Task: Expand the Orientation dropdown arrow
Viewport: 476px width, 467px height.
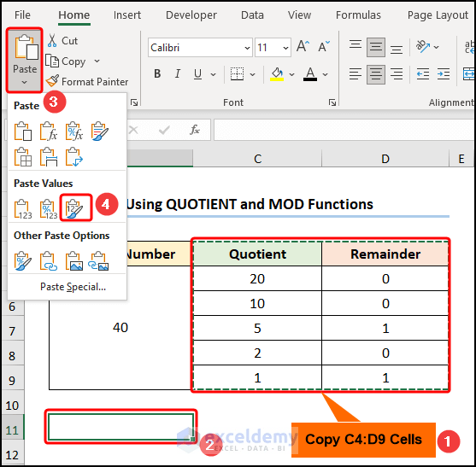Action: coord(436,47)
